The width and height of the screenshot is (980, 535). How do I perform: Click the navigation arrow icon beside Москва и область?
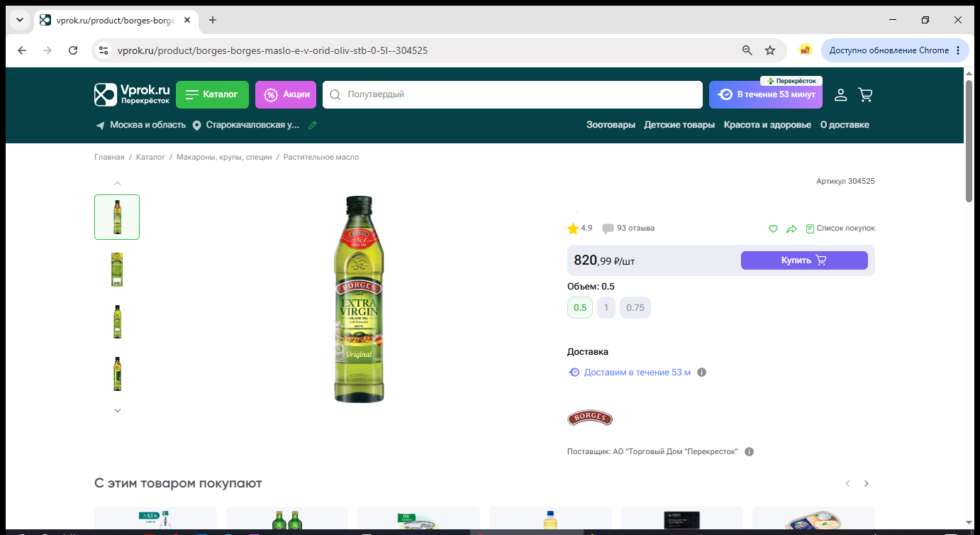pos(100,126)
